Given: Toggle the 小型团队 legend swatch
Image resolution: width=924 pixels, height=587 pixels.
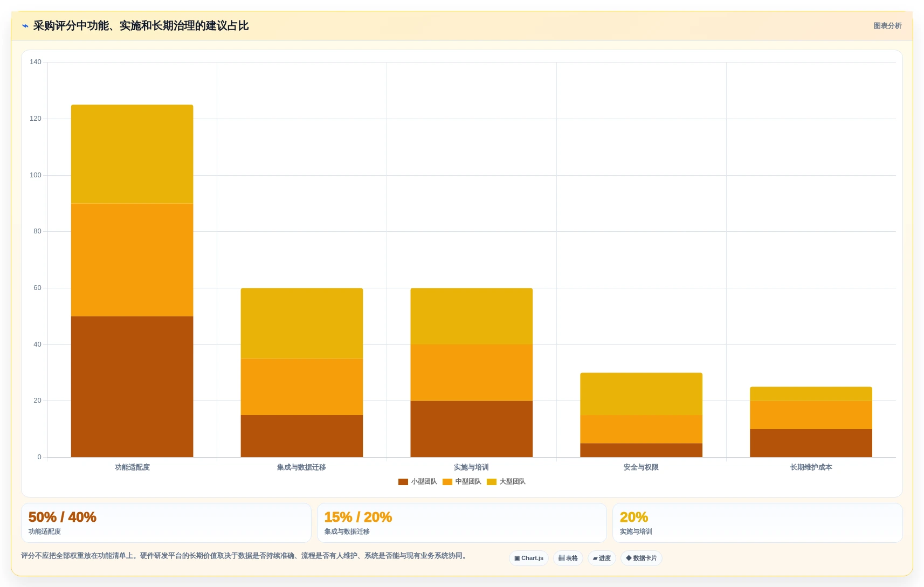Looking at the screenshot, I should point(403,482).
